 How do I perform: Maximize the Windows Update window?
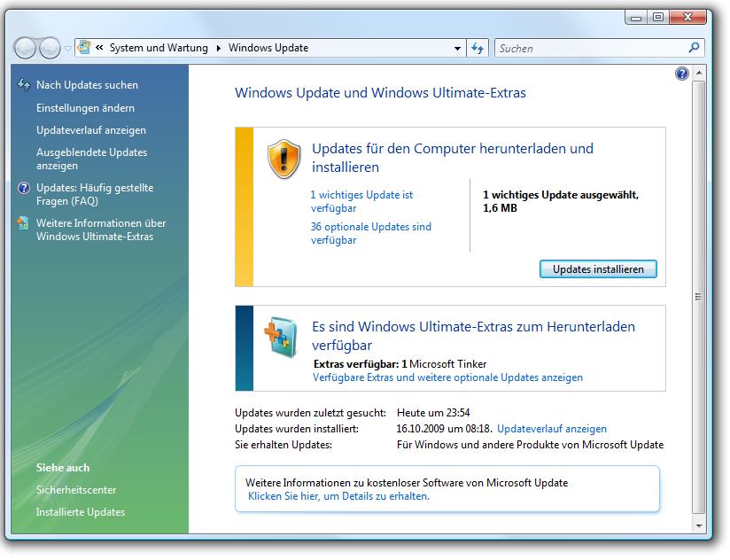tap(658, 17)
